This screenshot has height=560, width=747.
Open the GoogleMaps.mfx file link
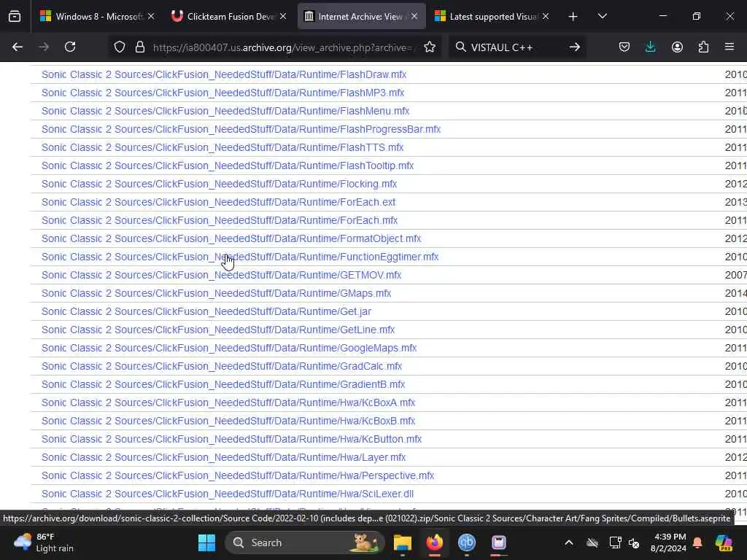point(229,348)
